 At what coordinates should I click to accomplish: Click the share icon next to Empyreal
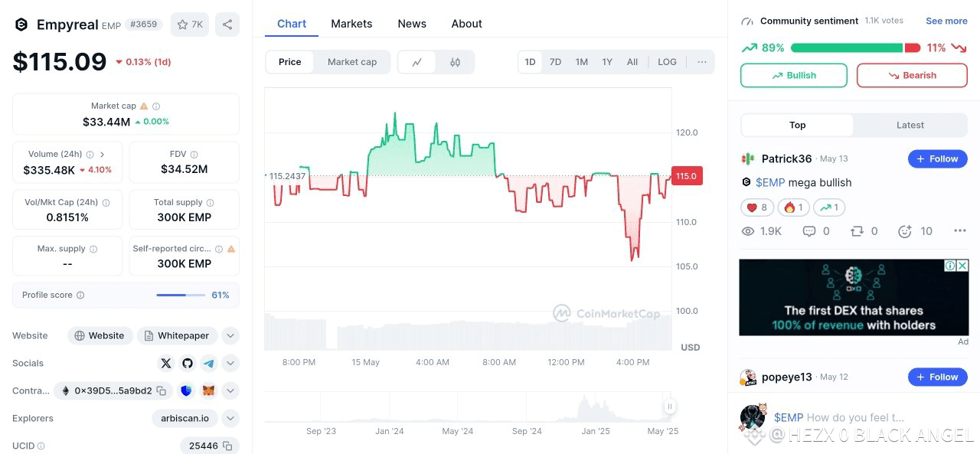(227, 24)
